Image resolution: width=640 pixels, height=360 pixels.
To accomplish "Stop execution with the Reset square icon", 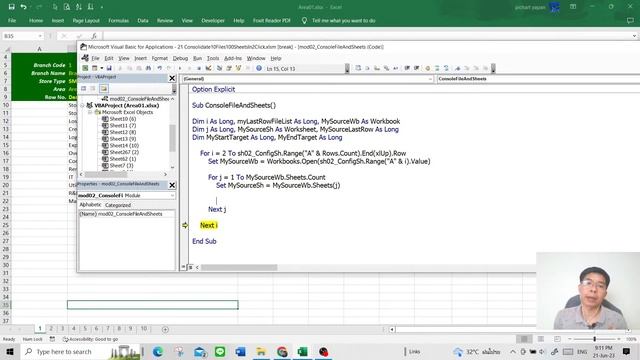I will click(x=199, y=68).
